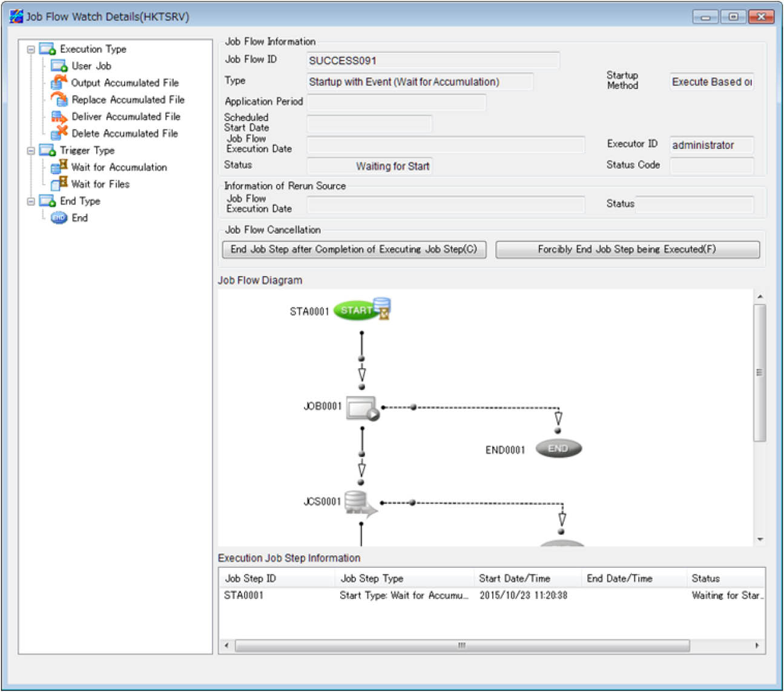Select the gray END0001 node
This screenshot has width=784, height=692.
point(558,449)
